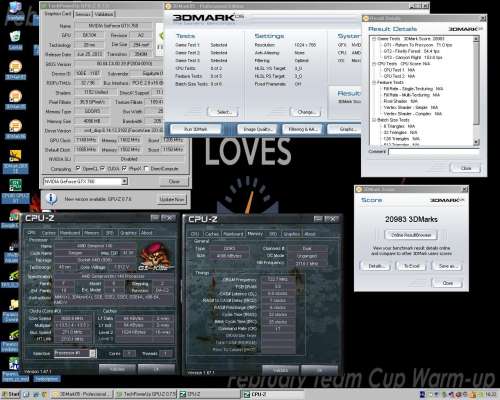The width and height of the screenshot is (500, 400).
Task: Toggle the DirectCompute checkbox in GPU-Z
Action: click(x=146, y=169)
